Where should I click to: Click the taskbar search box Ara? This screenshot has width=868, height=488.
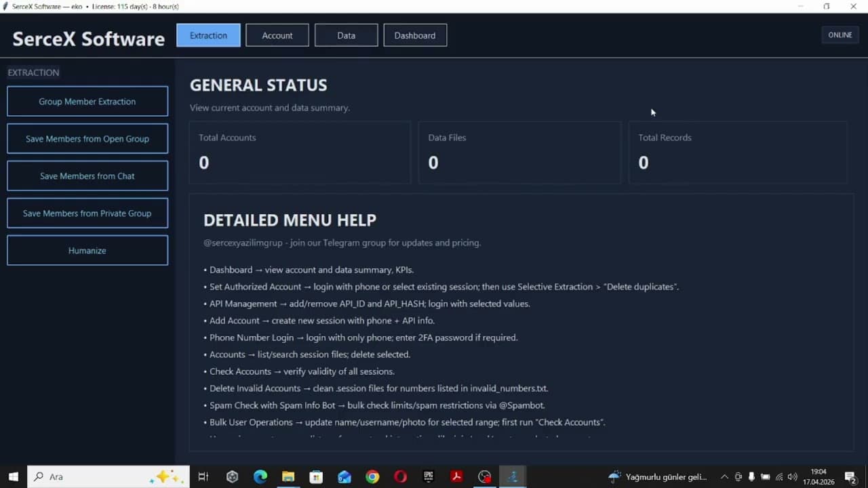108,476
